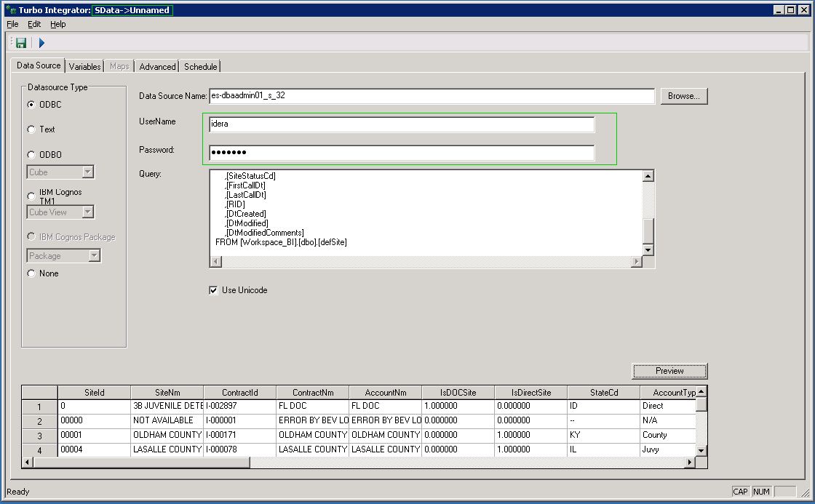
Task: Click the IsDirectSite column header
Action: tap(530, 392)
